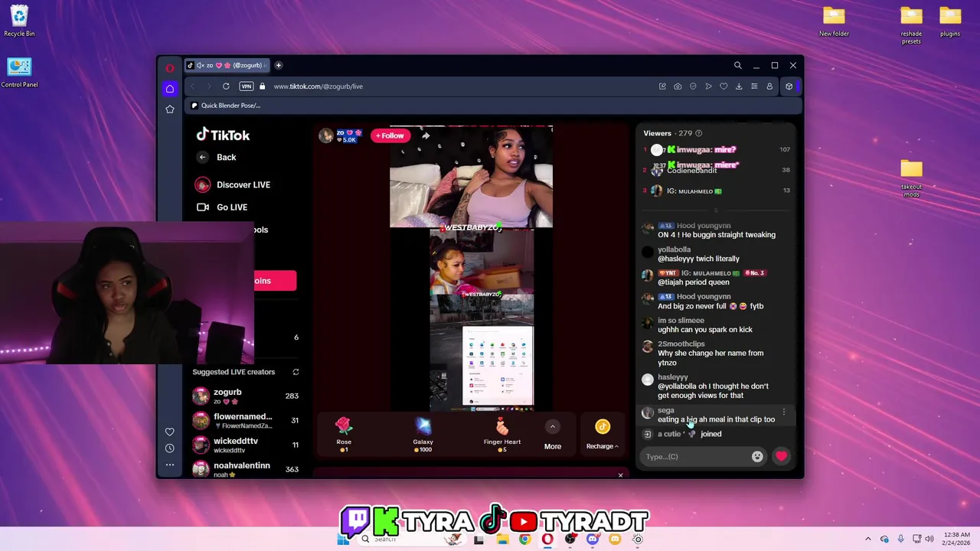This screenshot has height=551, width=980.
Task: Click the player send-arrow toolbar icon
Action: (708, 86)
